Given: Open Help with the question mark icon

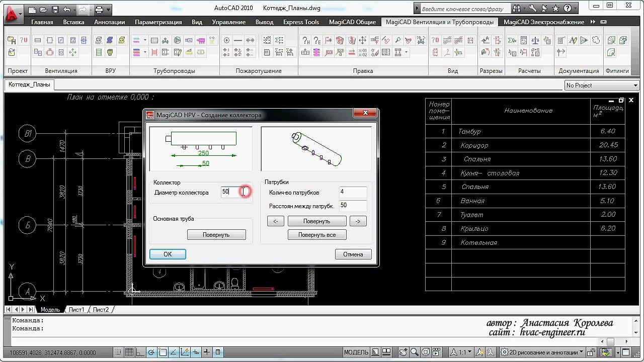Looking at the screenshot, I should tap(568, 8).
